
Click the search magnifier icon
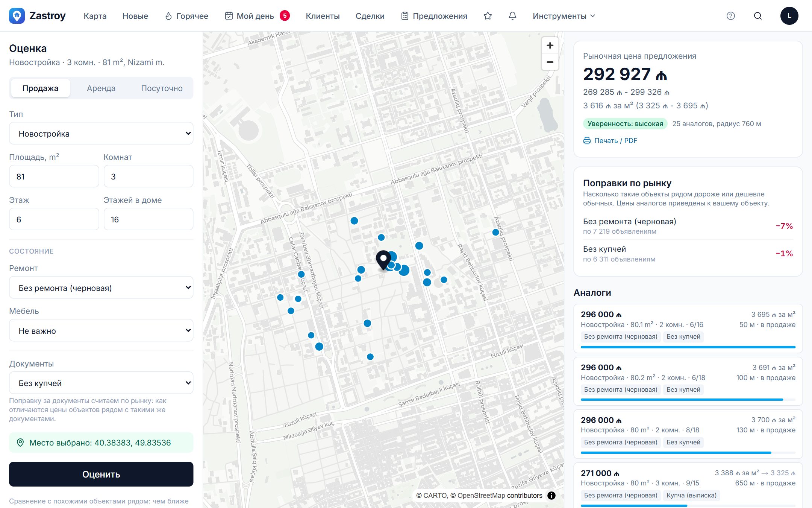pyautogui.click(x=758, y=16)
